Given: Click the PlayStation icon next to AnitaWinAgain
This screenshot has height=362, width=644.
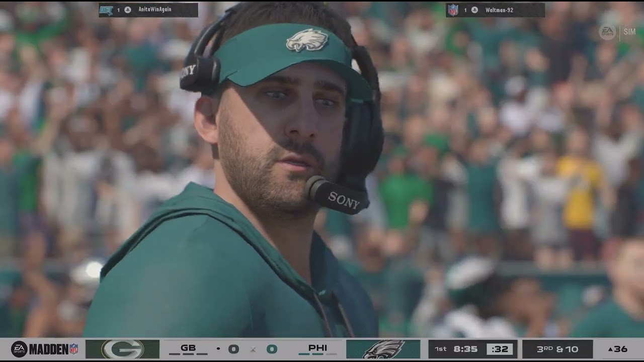Looking at the screenshot, I should coord(128,10).
